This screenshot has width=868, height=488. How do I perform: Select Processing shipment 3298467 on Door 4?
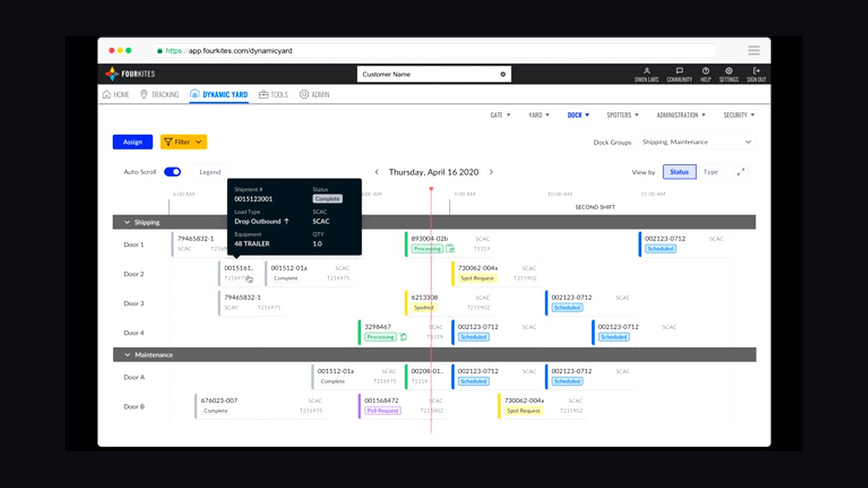tap(402, 332)
